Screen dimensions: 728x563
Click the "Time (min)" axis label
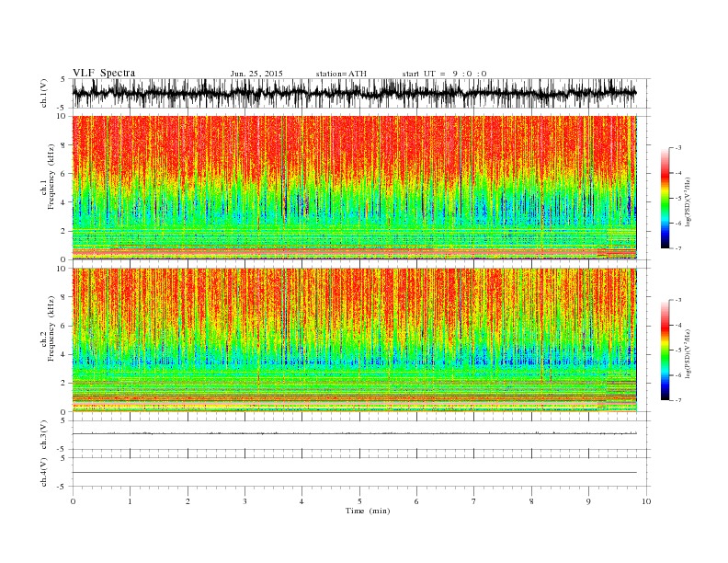pyautogui.click(x=368, y=511)
